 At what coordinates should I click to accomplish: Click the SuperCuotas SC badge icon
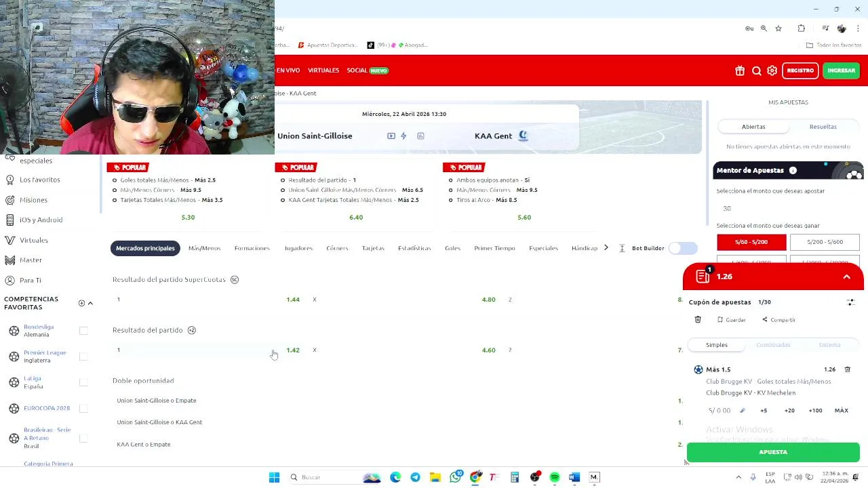[235, 279]
